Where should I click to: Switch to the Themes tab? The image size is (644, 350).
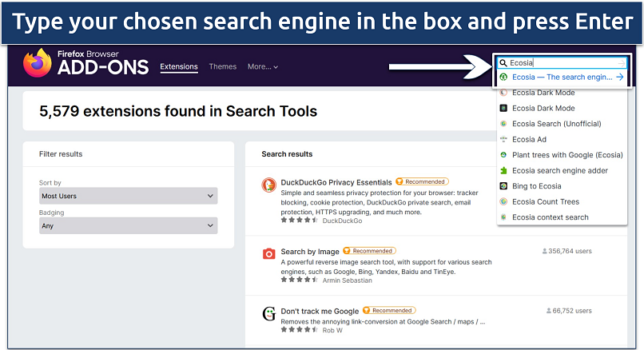click(x=222, y=67)
